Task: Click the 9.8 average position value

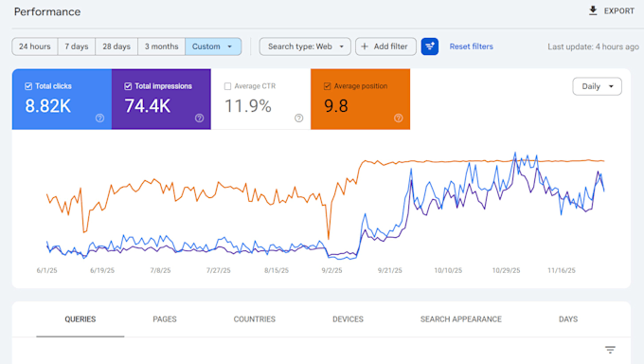Action: tap(336, 106)
